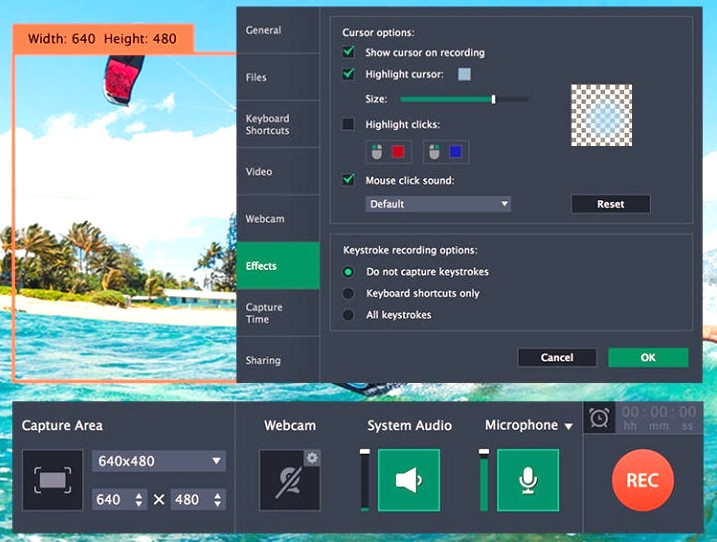
Task: Uncheck Mouse click sound checkbox
Action: click(x=348, y=180)
